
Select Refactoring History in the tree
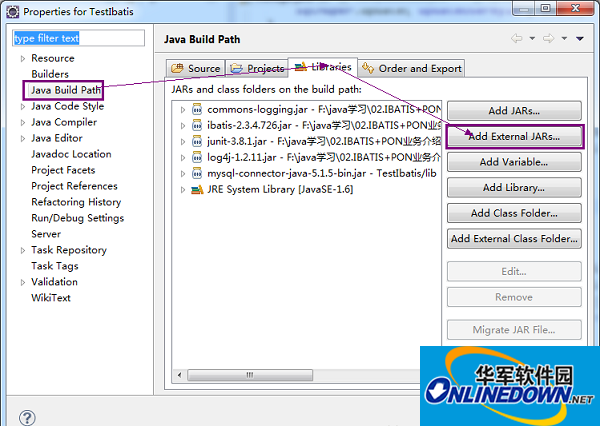[76, 202]
